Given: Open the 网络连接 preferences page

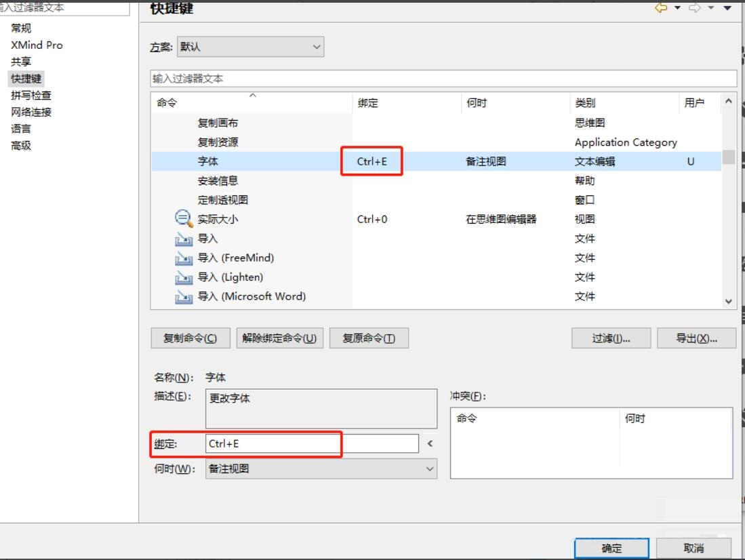Looking at the screenshot, I should click(x=31, y=112).
